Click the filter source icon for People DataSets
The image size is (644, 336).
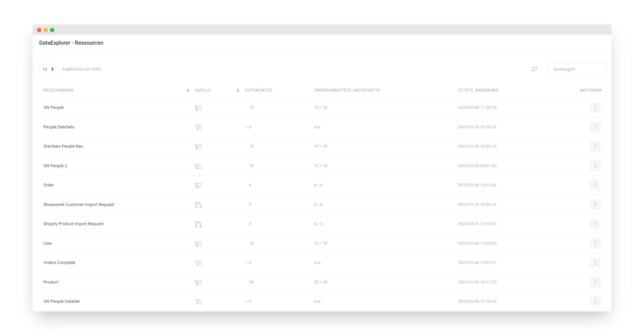click(x=198, y=127)
